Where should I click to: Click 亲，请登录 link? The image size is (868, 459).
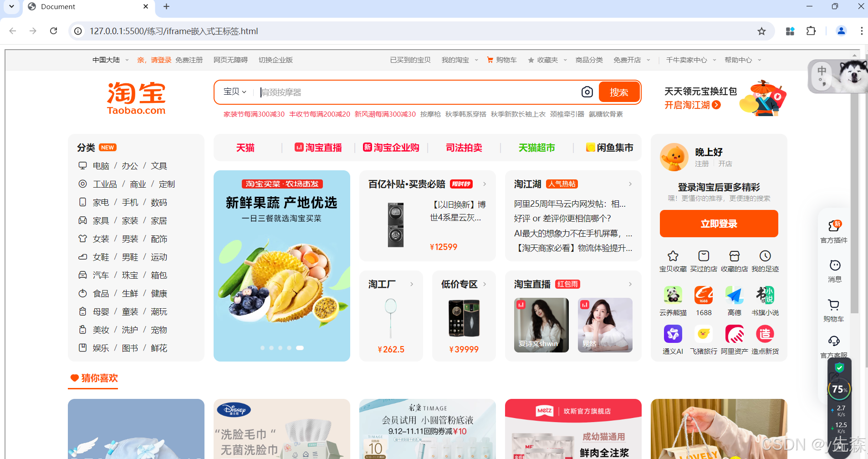point(154,60)
